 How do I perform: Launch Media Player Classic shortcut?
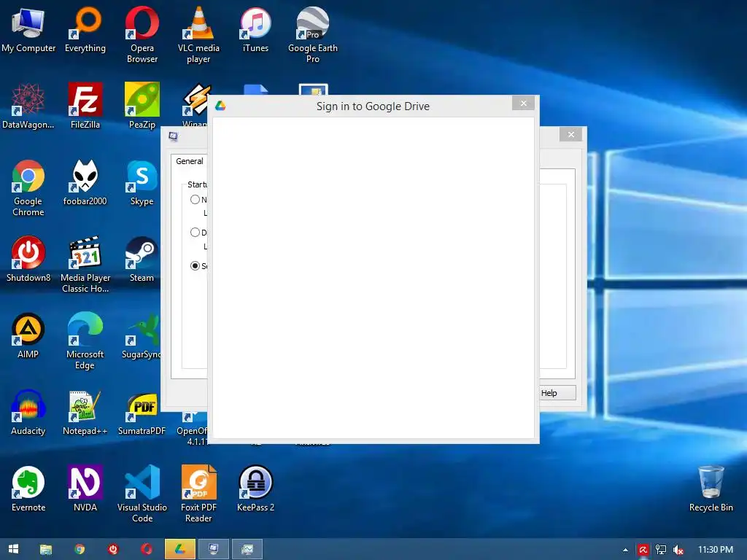coord(85,265)
